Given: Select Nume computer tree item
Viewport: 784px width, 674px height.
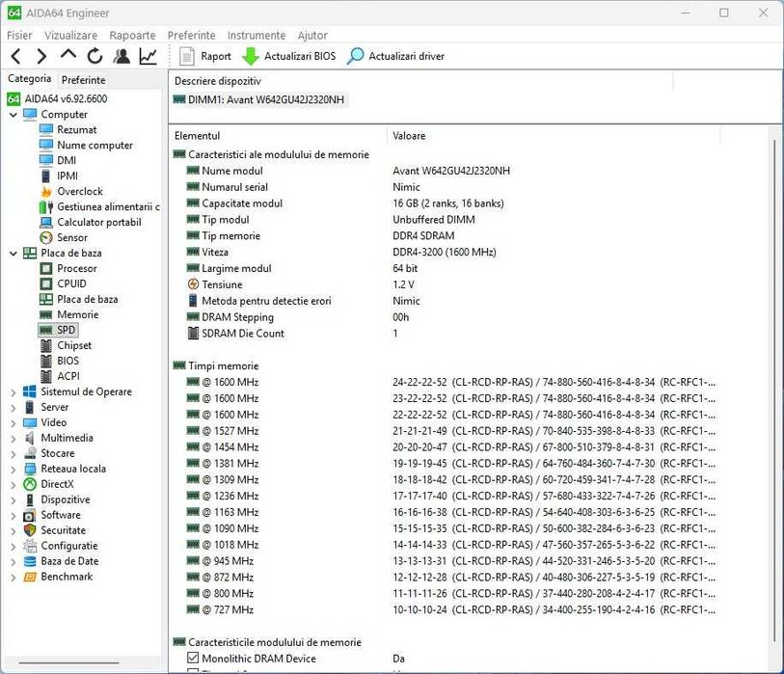Looking at the screenshot, I should click(95, 145).
